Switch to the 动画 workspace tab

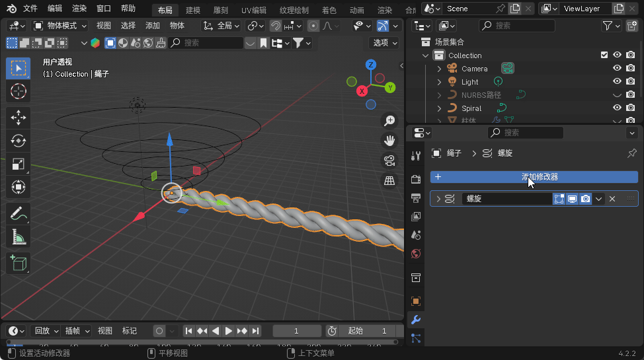[356, 10]
